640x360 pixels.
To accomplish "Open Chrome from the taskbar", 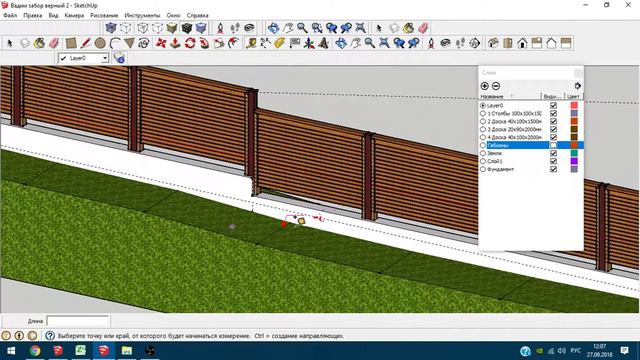I will pyautogui.click(x=35, y=351).
